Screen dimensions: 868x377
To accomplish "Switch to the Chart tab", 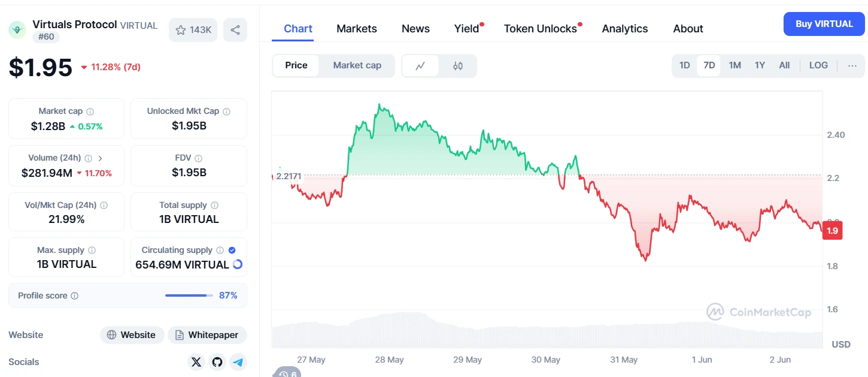I will pyautogui.click(x=298, y=29).
